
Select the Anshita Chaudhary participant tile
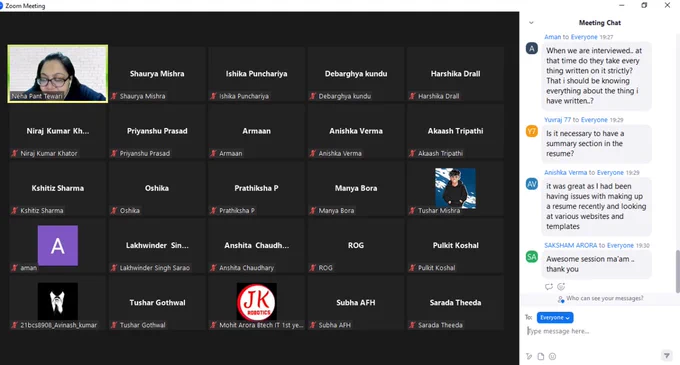[256, 245]
